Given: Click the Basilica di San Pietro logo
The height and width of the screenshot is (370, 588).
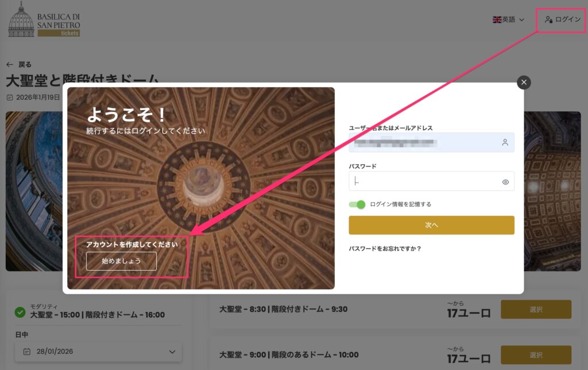Looking at the screenshot, I should (x=44, y=20).
